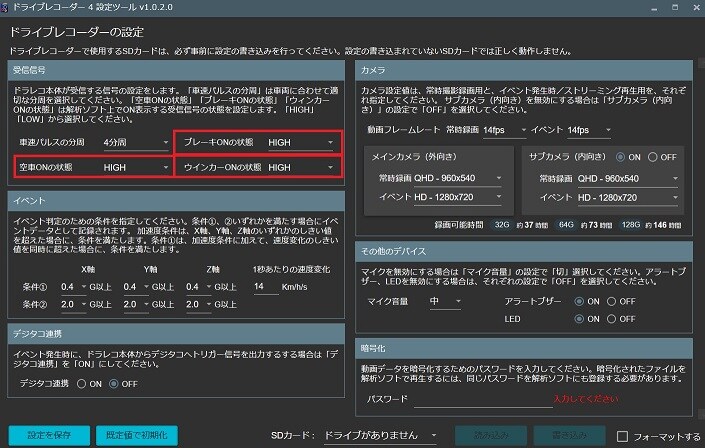Set アラートブザー to ON
The image size is (705, 448).
[x=579, y=301]
